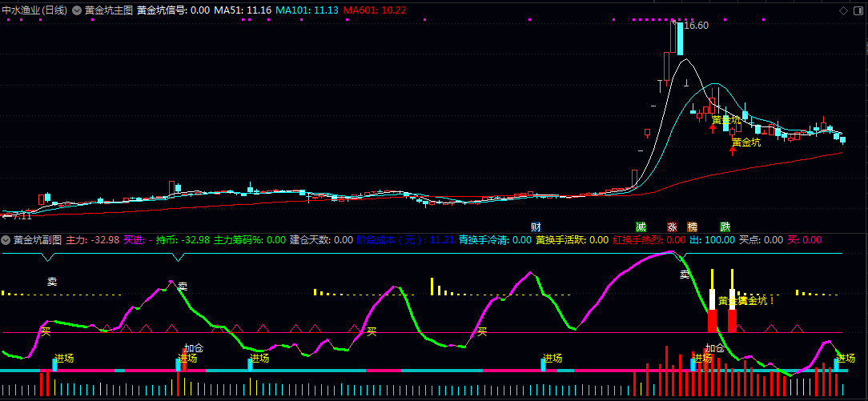This screenshot has width=868, height=401.
Task: Open the 财 financial report event marker
Action: tap(536, 227)
